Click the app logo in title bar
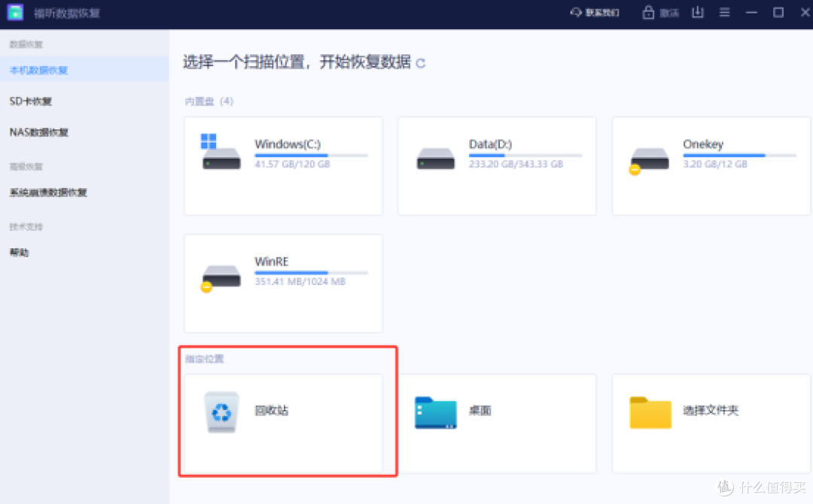The width and height of the screenshot is (813, 504). coord(15,13)
